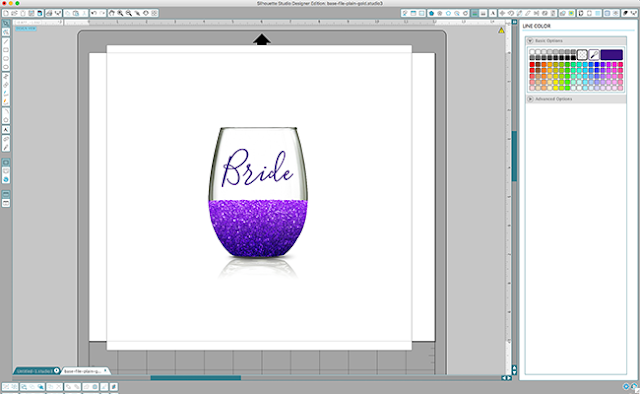This screenshot has width=640, height=394.
Task: Open the Text Style window icon
Action: click(x=493, y=13)
